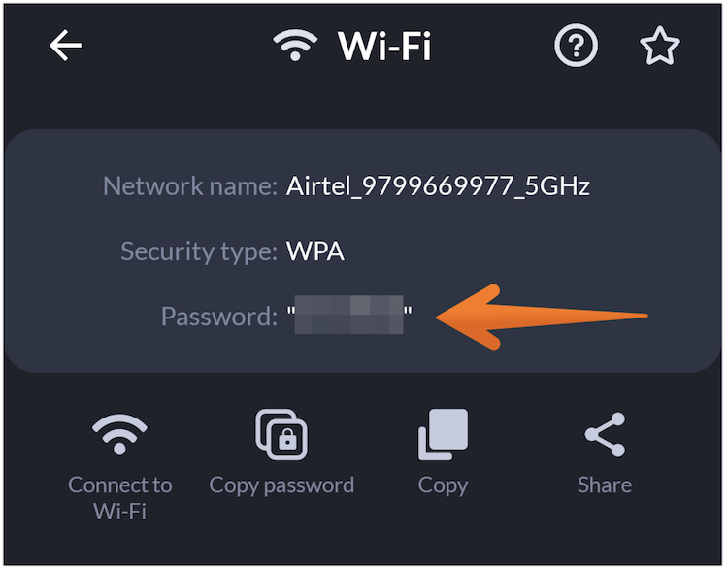
Task: Tap the Connect to Wi-Fi signal icon
Action: click(x=119, y=434)
